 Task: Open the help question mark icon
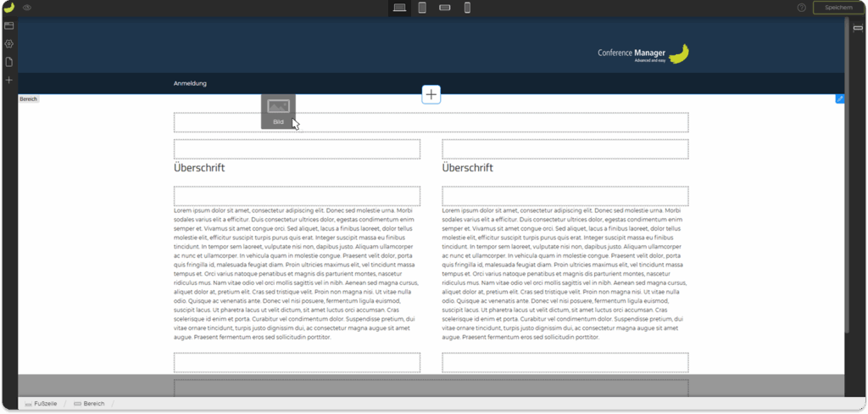[x=801, y=8]
